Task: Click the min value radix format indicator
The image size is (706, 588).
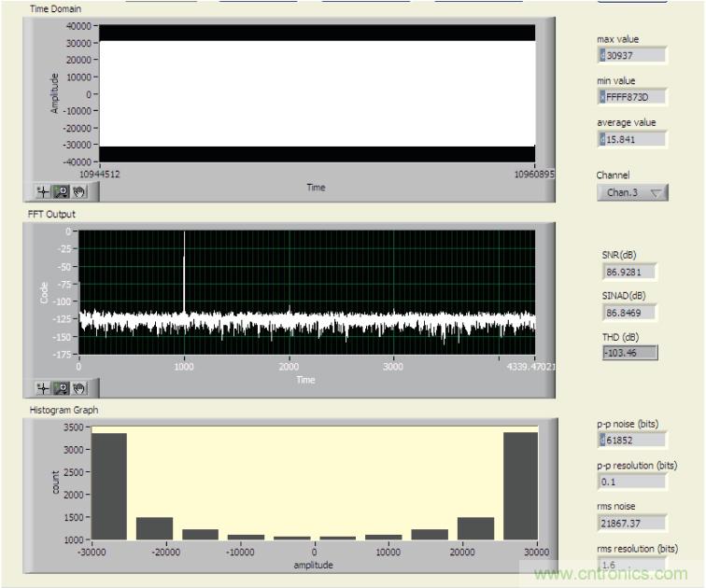Action: point(602,97)
